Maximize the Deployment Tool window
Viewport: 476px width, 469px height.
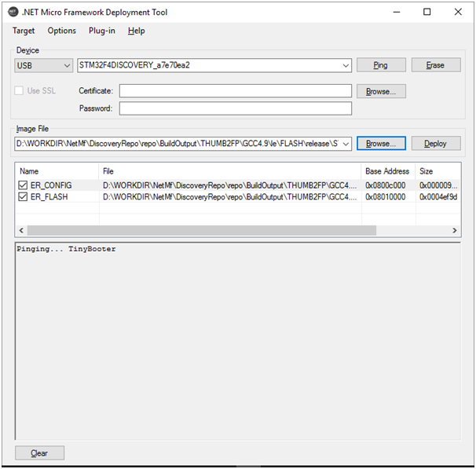point(427,12)
